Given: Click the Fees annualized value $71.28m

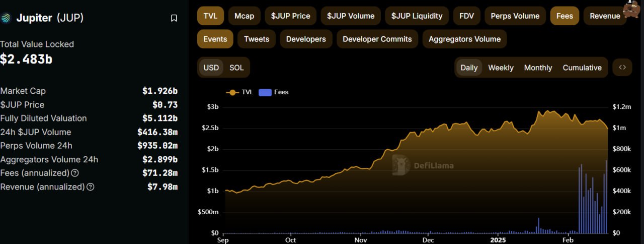Looking at the screenshot, I should [163, 173].
